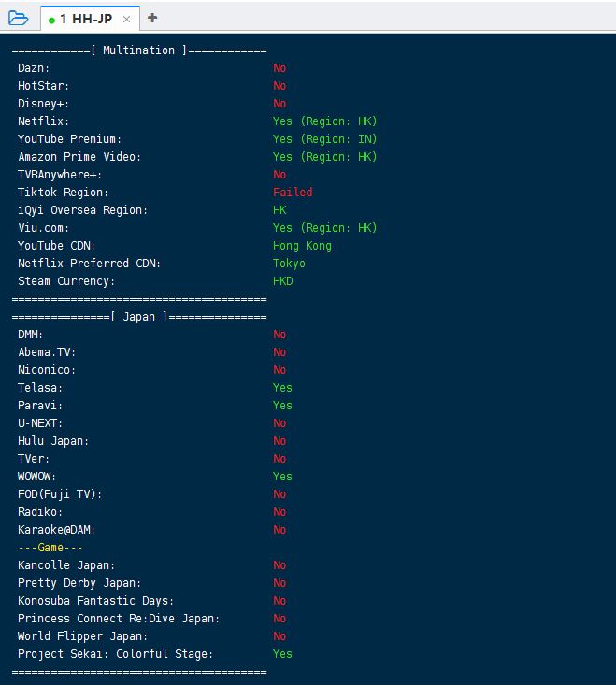This screenshot has height=685, width=616.
Task: Click the Multination section header line
Action: [x=139, y=50]
